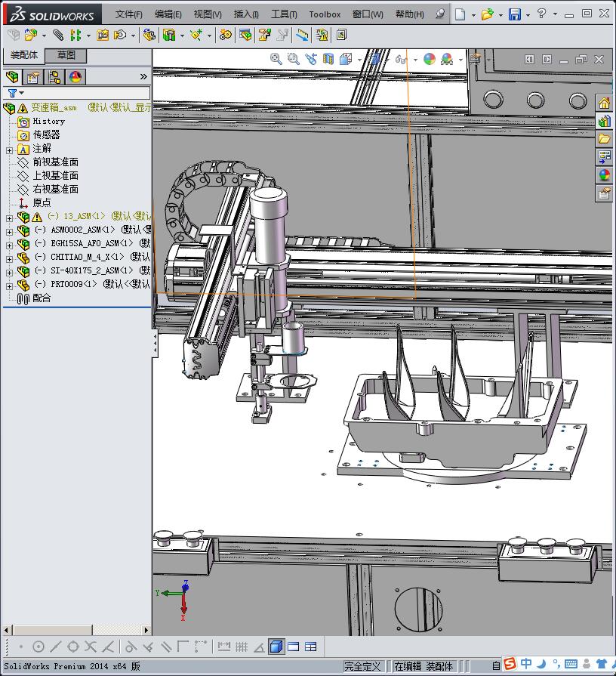The height and width of the screenshot is (676, 616).
Task: Click the Smart Fasteners icon
Action: point(103,35)
